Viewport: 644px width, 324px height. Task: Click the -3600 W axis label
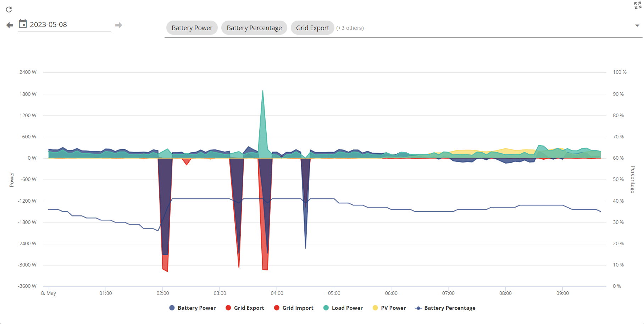pos(27,286)
